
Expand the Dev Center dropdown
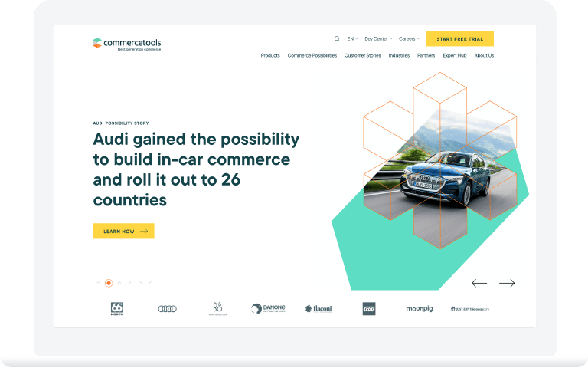pos(378,38)
